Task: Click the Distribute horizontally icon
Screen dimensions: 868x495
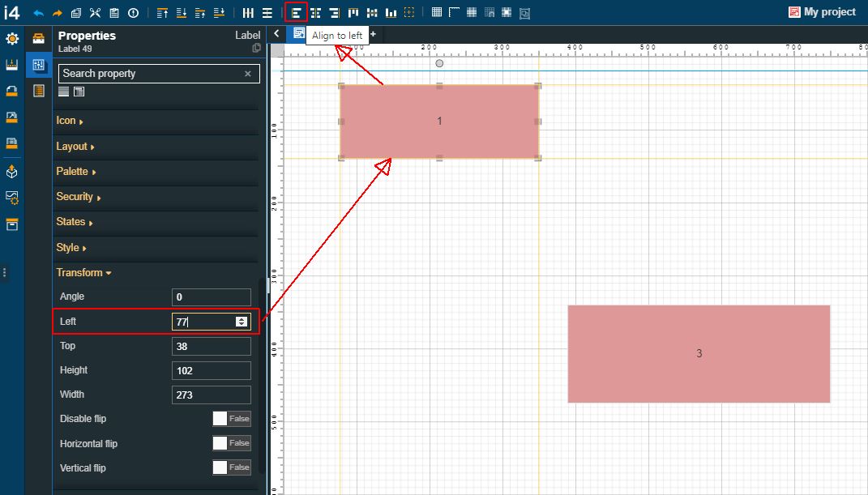Action: [x=249, y=13]
